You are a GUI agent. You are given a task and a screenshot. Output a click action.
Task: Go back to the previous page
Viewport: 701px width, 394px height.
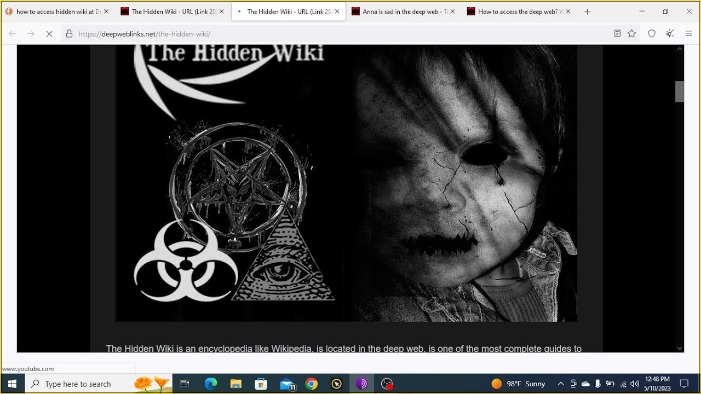[x=13, y=34]
